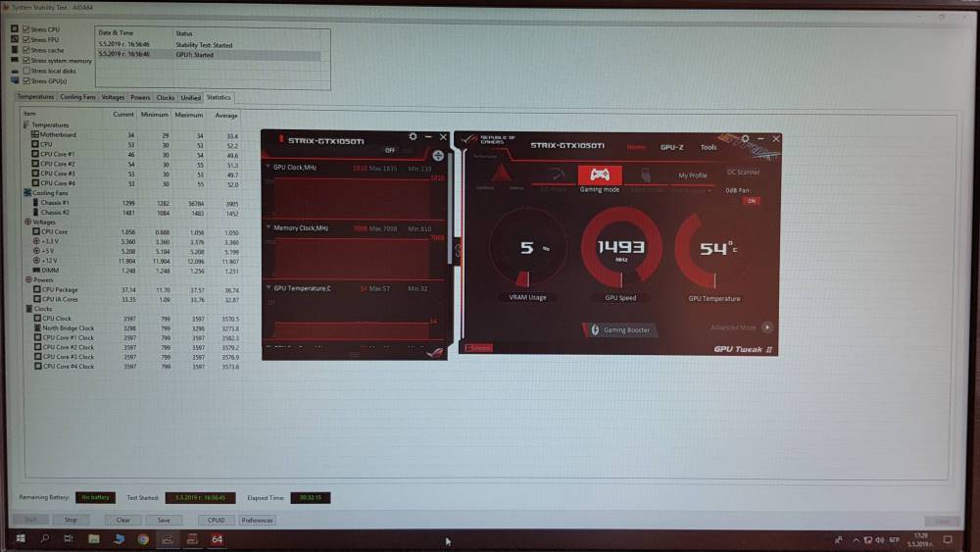Viewport: 980px width, 552px height.
Task: Open AIDA64 taskbar icon labeled 64
Action: 217,539
